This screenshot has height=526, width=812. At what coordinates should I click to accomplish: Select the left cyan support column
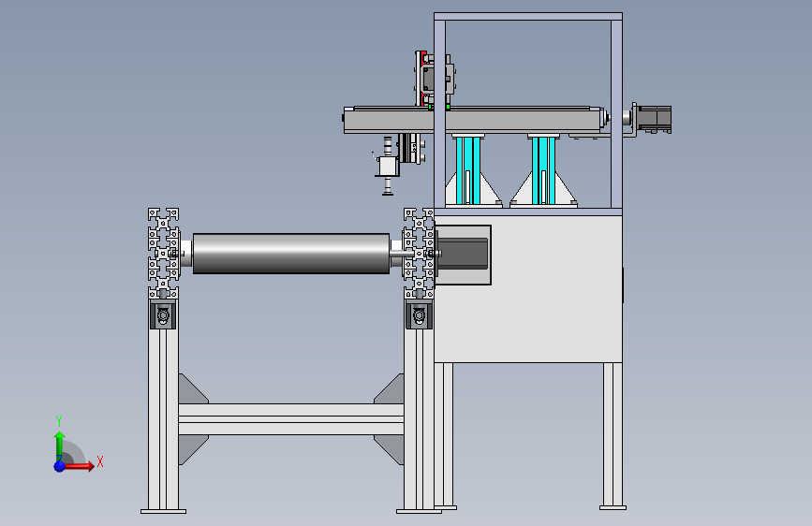(467, 169)
